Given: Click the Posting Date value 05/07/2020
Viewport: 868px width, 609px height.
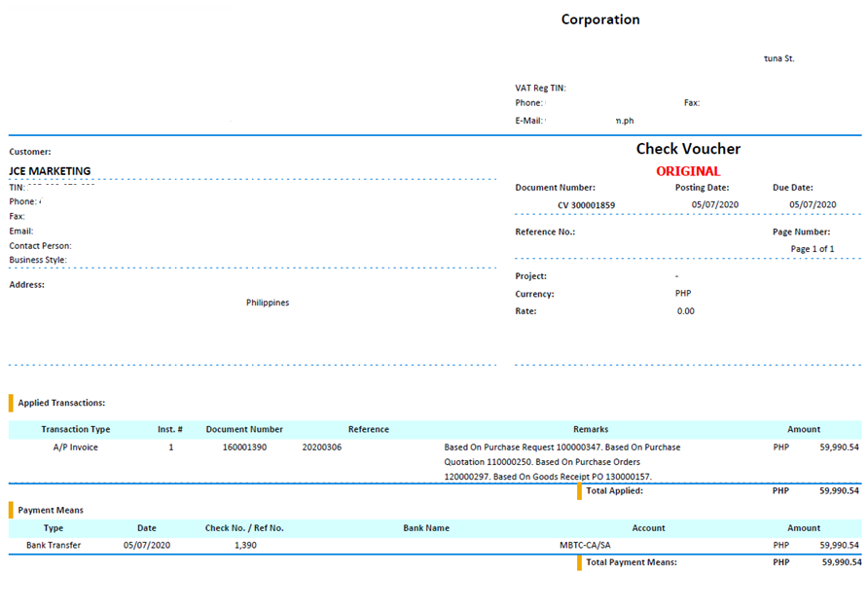Looking at the screenshot, I should point(714,205).
